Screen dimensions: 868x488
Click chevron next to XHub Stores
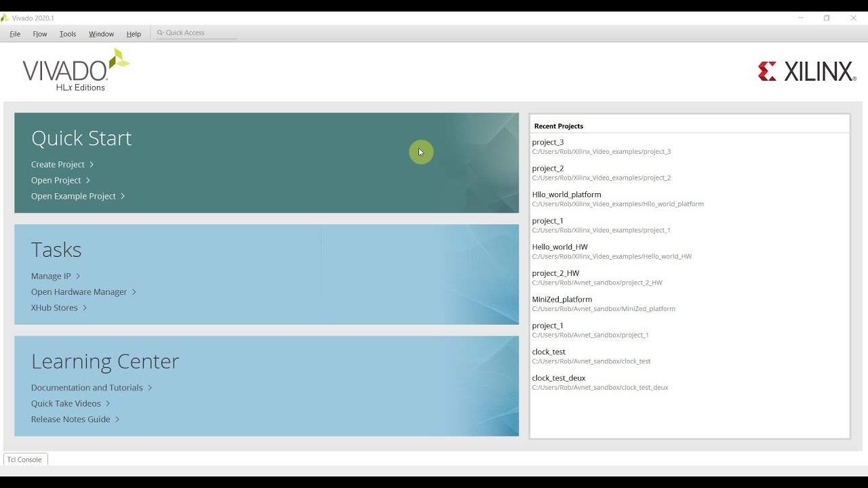pyautogui.click(x=85, y=308)
